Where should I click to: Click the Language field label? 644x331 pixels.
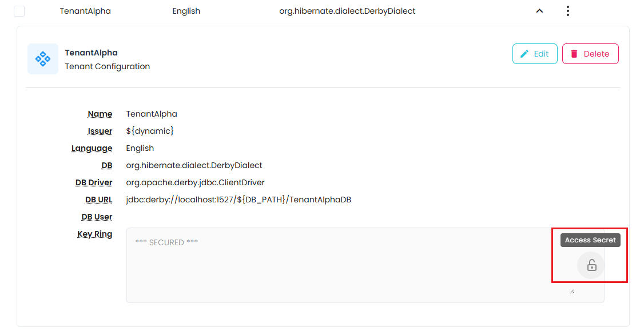point(92,148)
